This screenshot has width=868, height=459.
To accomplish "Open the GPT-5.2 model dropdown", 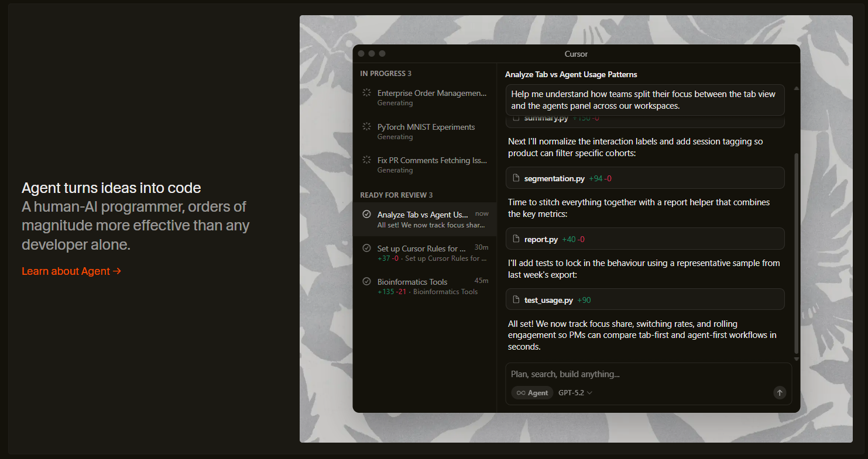I will [575, 393].
